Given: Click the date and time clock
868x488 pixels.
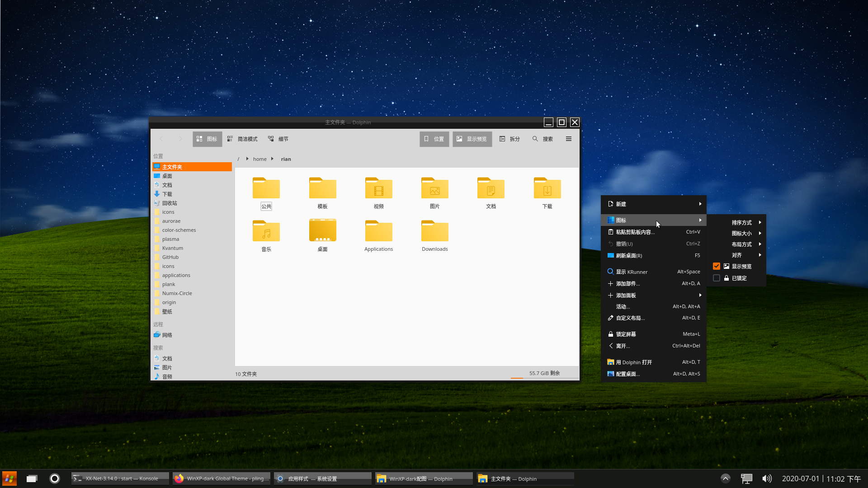Looking at the screenshot, I should click(x=821, y=479).
